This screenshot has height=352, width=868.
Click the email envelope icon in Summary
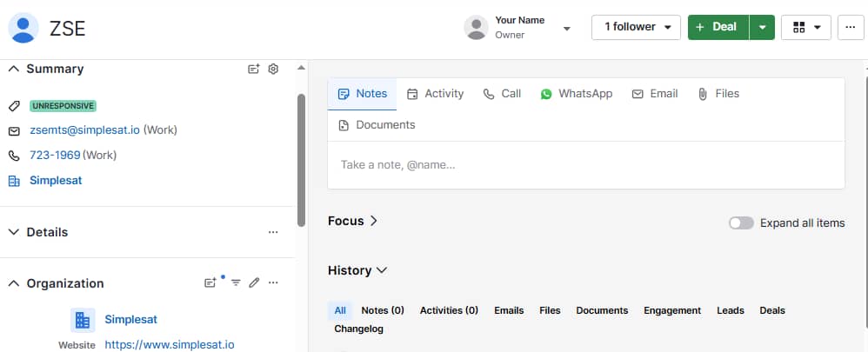click(x=14, y=130)
